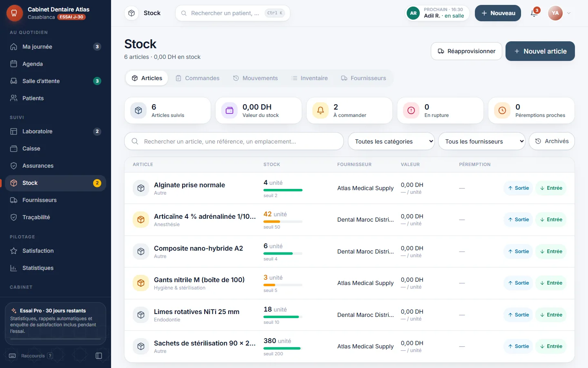Click Entrée for Composite nano-hybride A2
This screenshot has width=588, height=368.
click(x=551, y=251)
